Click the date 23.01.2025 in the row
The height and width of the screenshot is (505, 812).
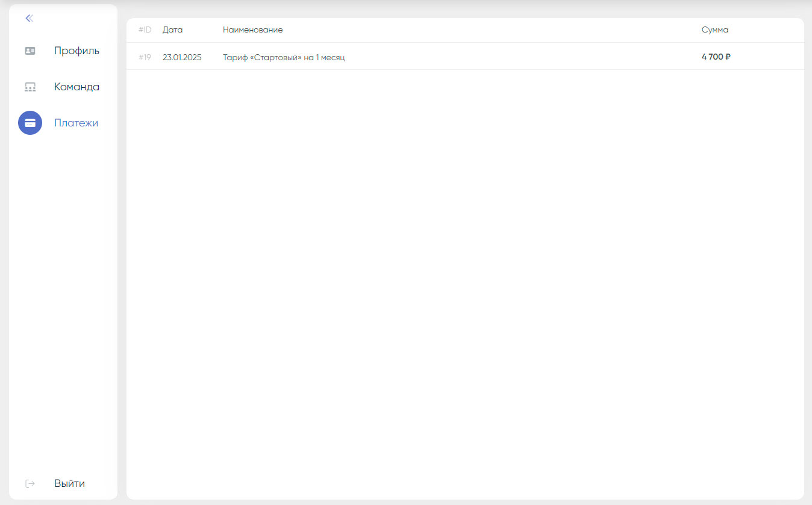(x=182, y=57)
